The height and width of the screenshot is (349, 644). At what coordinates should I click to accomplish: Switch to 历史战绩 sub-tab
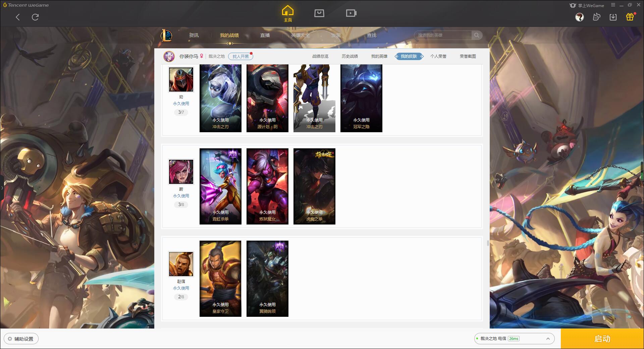point(350,56)
